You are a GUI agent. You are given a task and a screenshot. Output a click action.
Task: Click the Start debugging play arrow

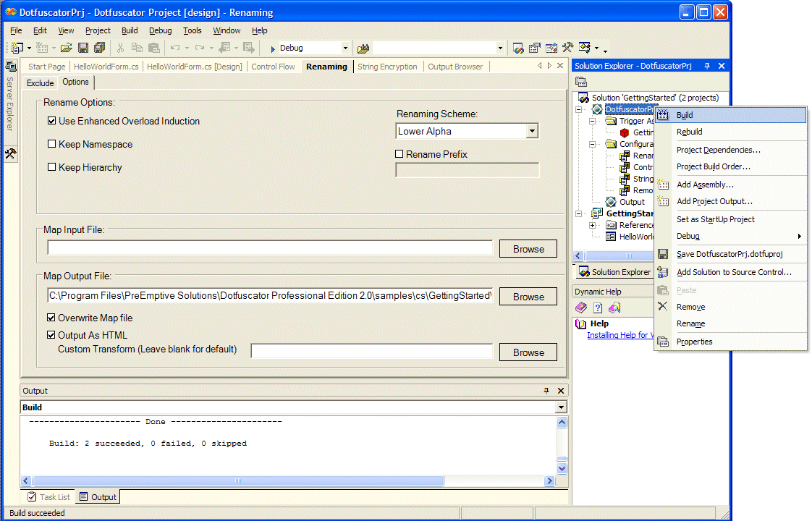click(x=273, y=48)
